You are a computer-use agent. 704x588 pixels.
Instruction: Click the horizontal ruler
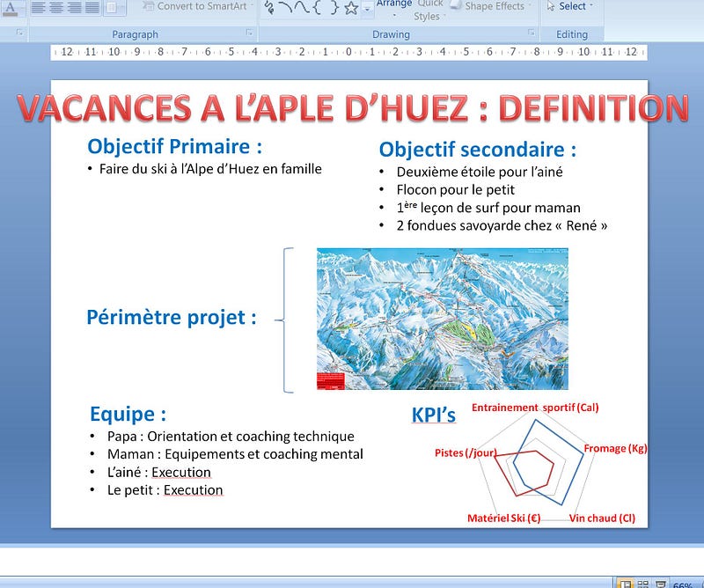[348, 52]
